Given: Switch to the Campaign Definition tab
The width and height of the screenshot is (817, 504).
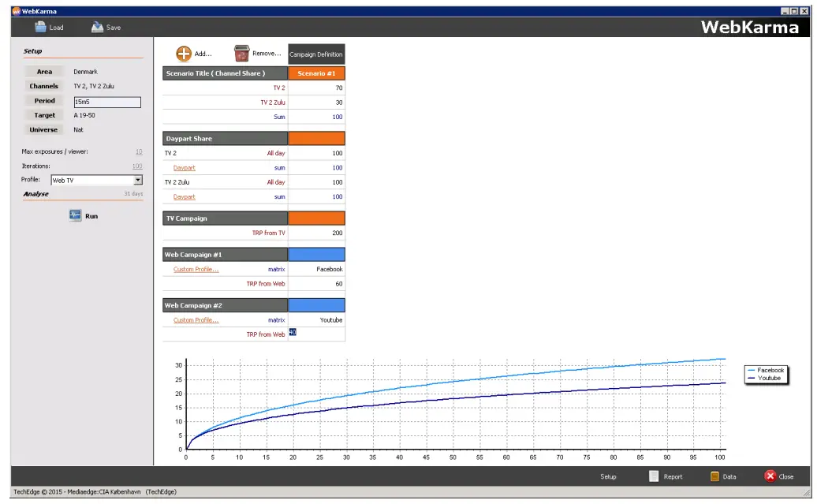Looking at the screenshot, I should [315, 54].
